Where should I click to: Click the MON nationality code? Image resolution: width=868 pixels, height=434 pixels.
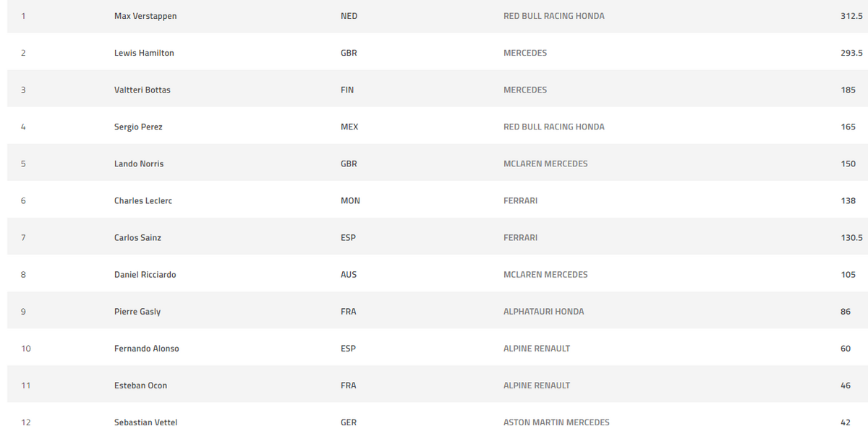(x=350, y=200)
